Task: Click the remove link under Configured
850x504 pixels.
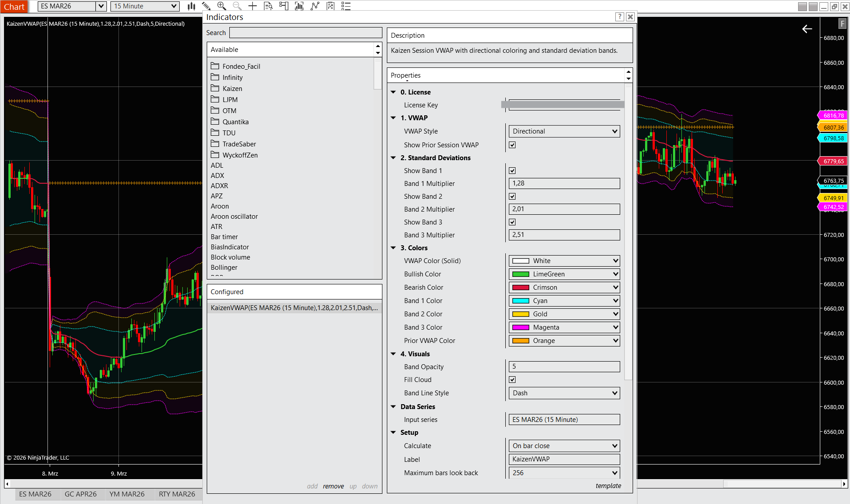Action: pyautogui.click(x=333, y=486)
